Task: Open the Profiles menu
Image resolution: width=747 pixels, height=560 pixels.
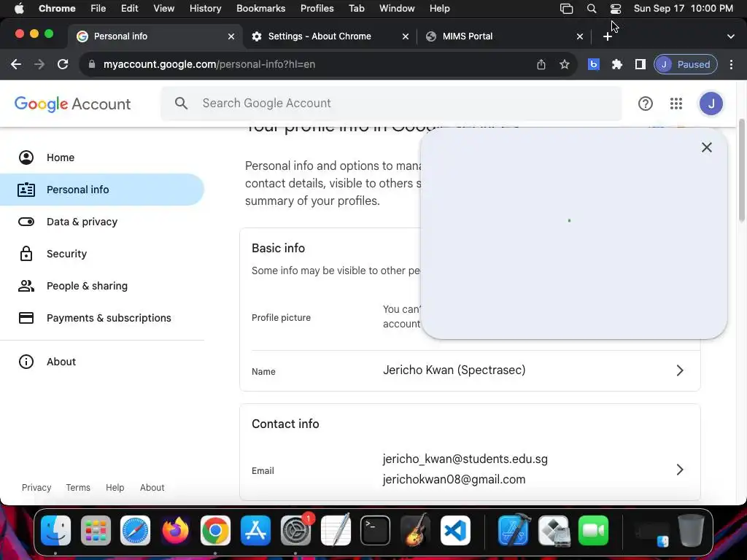Action: (317, 9)
